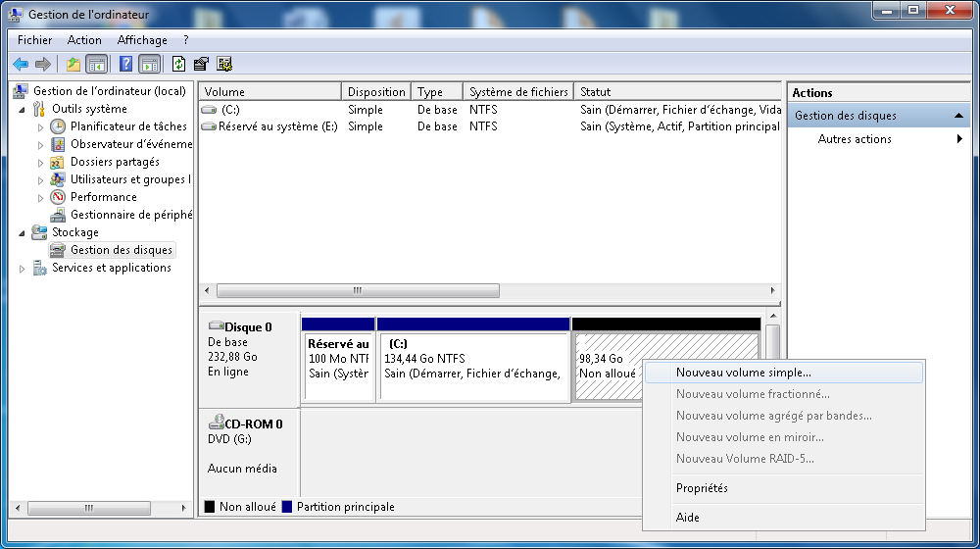
Task: Select the Observateur d'événements icon
Action: 58,144
